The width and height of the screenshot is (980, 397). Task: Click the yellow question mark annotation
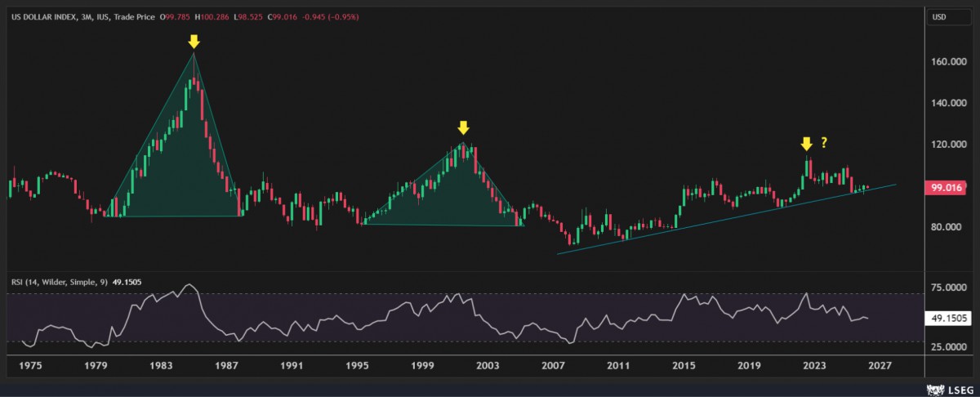(x=824, y=144)
